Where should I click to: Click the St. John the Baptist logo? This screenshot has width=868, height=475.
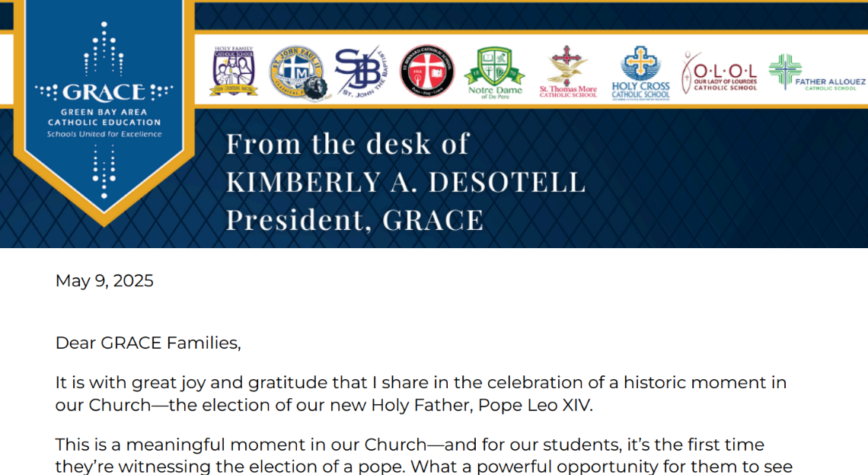(x=360, y=72)
